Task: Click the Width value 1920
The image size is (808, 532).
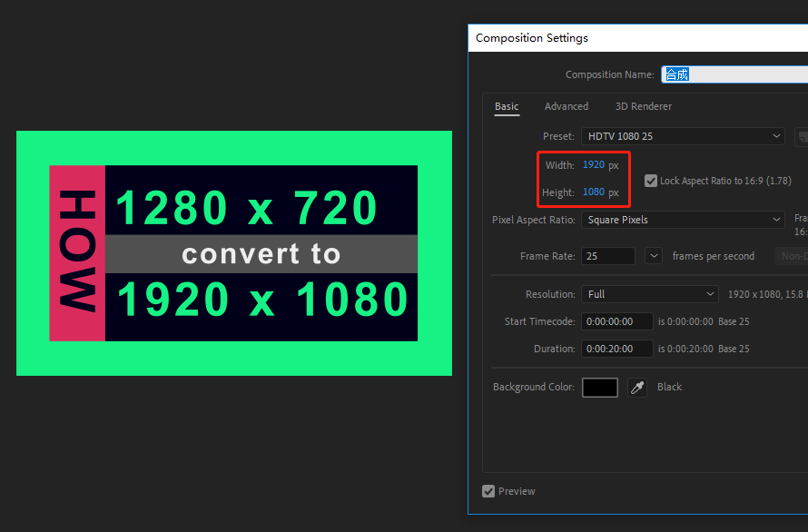Action: (x=594, y=164)
